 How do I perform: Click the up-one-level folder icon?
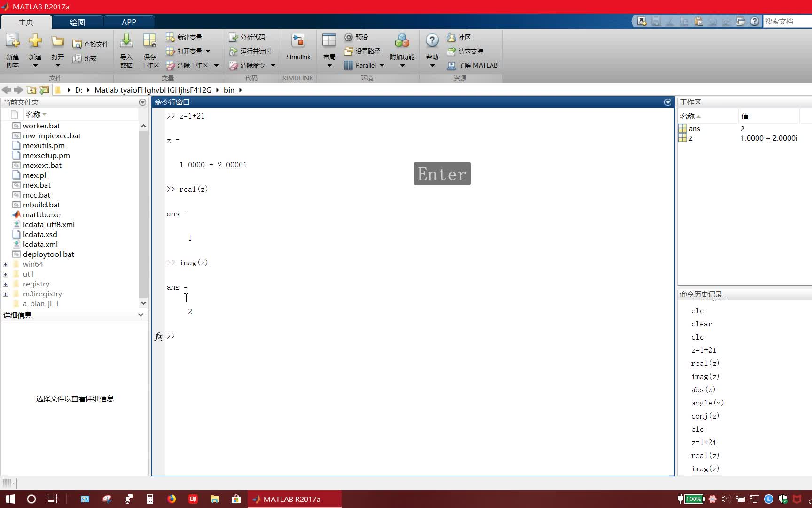pyautogui.click(x=31, y=90)
